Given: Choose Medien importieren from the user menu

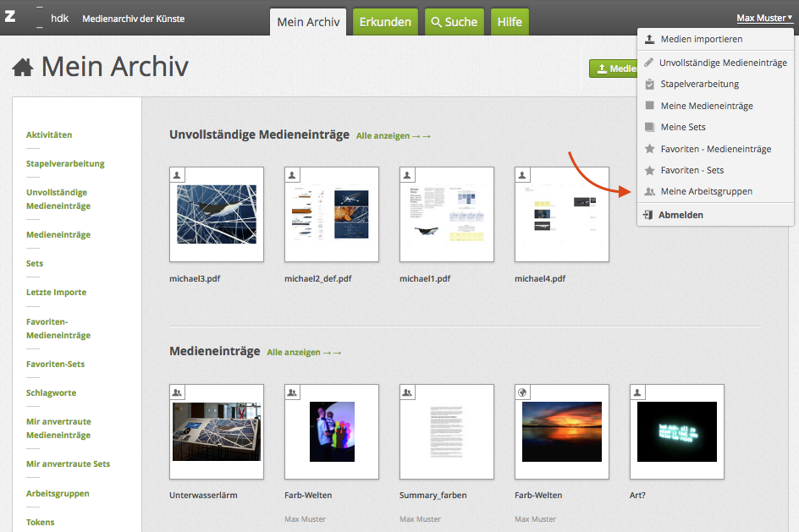Looking at the screenshot, I should [x=700, y=39].
